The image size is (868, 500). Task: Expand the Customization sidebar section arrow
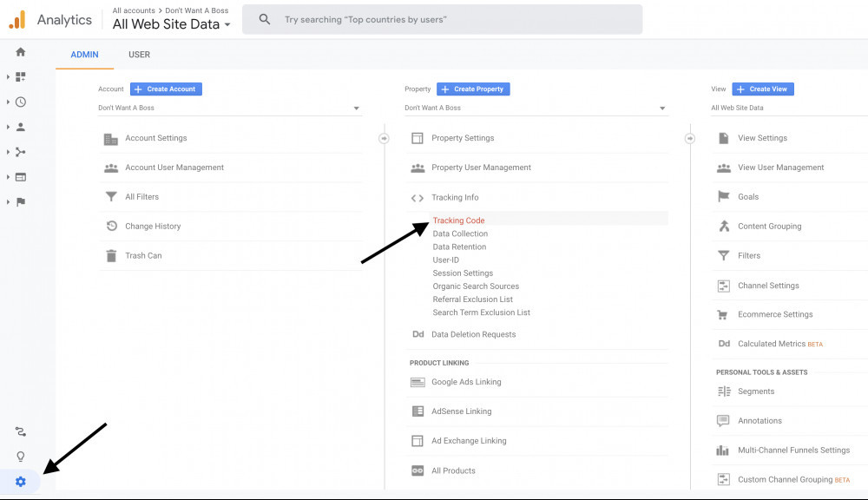tap(8, 77)
